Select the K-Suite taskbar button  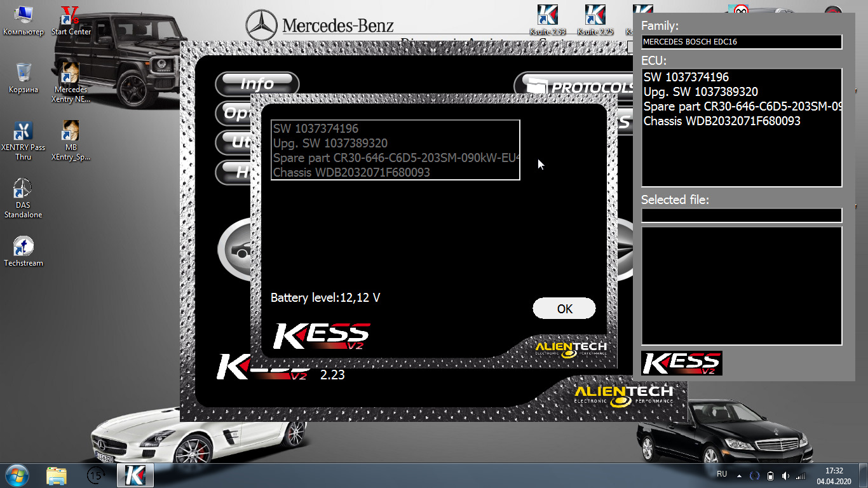[135, 475]
